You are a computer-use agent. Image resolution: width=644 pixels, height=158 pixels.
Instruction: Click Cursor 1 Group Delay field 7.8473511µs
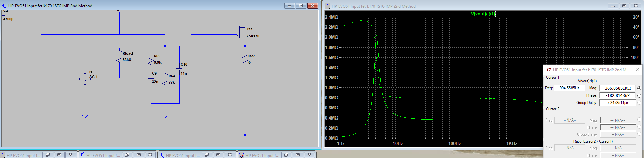click(x=617, y=102)
